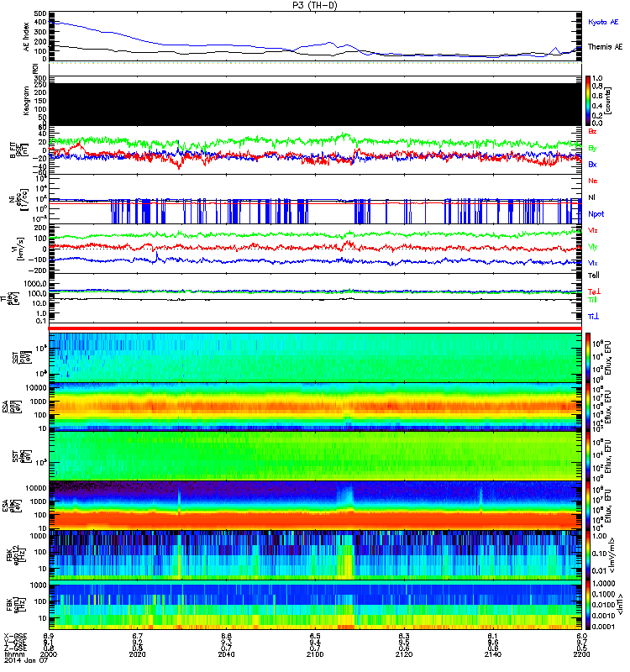630x672 pixels.
Task: Click the black Tell legend label
Action: pyautogui.click(x=594, y=276)
